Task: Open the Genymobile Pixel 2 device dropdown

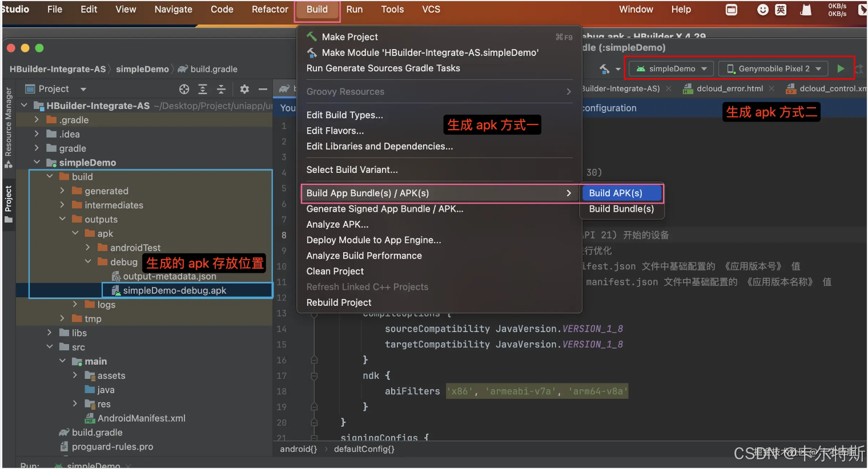Action: point(773,68)
